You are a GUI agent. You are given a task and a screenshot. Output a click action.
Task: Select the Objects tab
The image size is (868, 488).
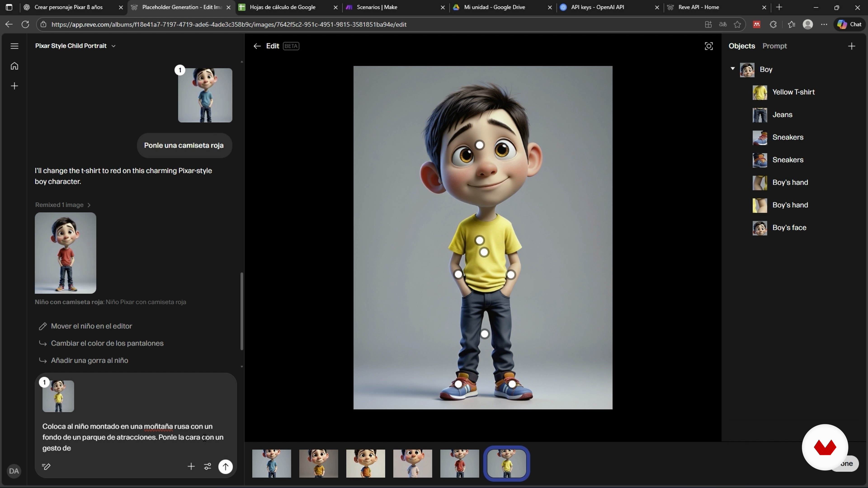742,46
